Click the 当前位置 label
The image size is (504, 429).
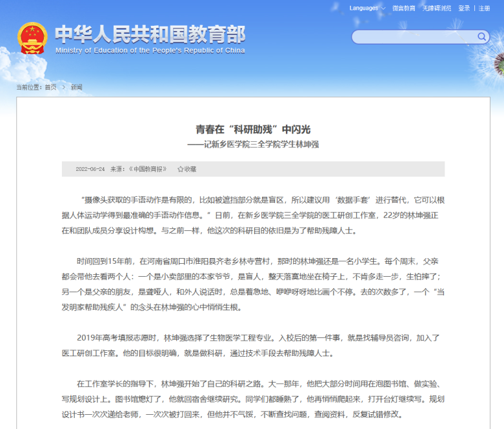29,87
